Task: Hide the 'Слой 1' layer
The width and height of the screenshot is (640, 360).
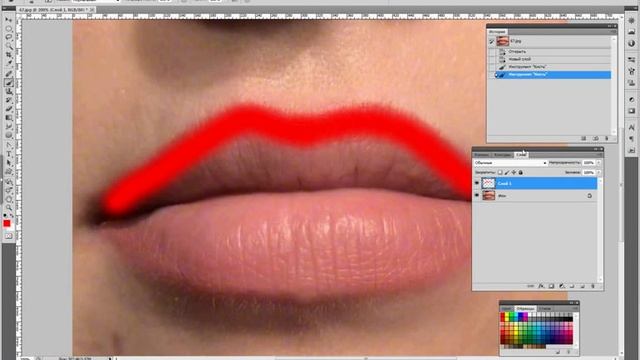Action: click(x=477, y=184)
